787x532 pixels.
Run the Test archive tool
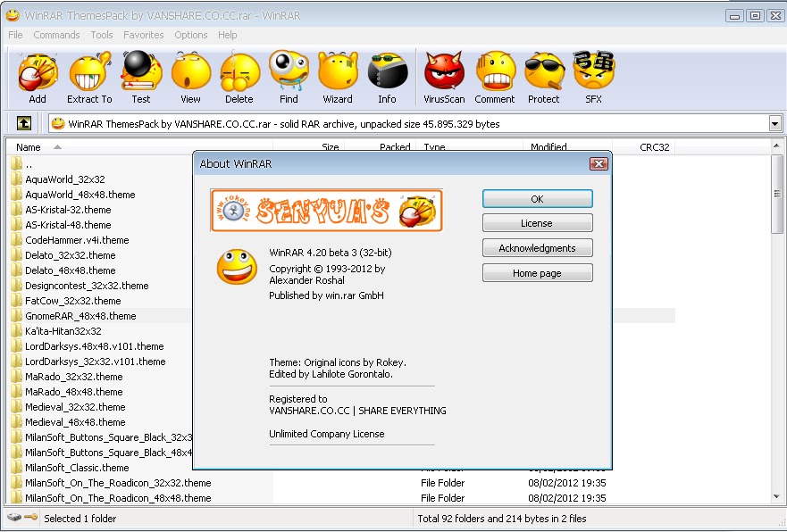pyautogui.click(x=141, y=78)
